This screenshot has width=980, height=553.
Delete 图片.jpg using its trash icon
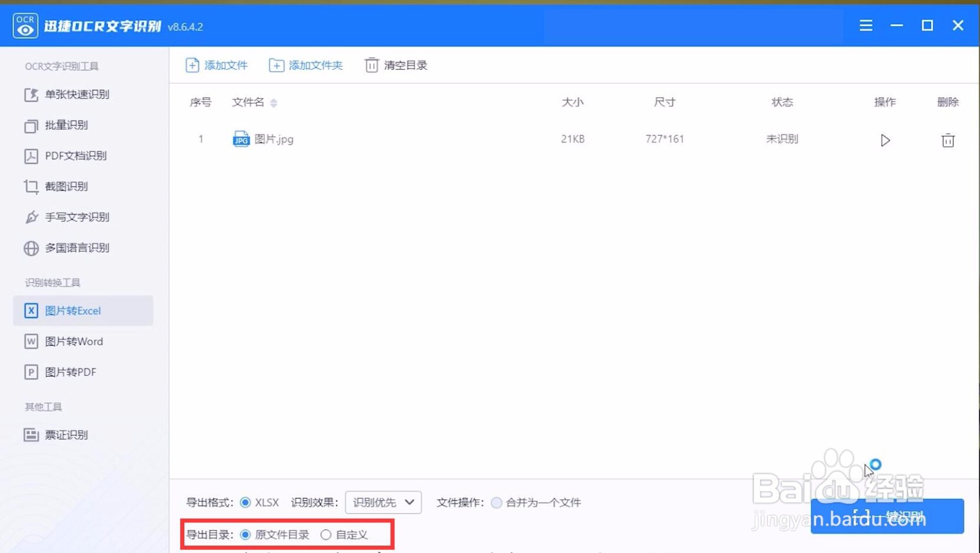[x=948, y=140]
